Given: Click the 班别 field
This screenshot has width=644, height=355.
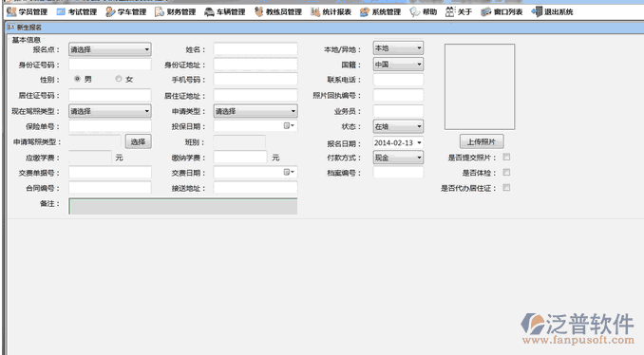Looking at the screenshot, I should coord(239,142).
